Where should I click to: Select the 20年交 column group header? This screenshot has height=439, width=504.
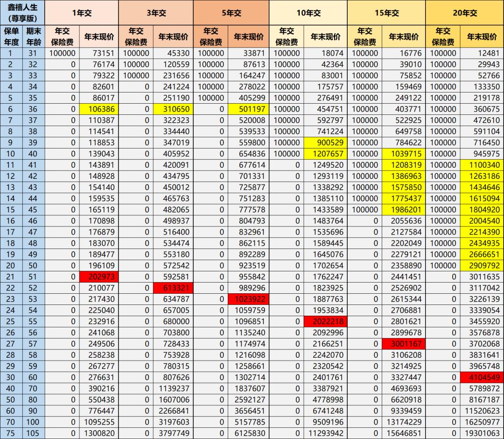464,13
